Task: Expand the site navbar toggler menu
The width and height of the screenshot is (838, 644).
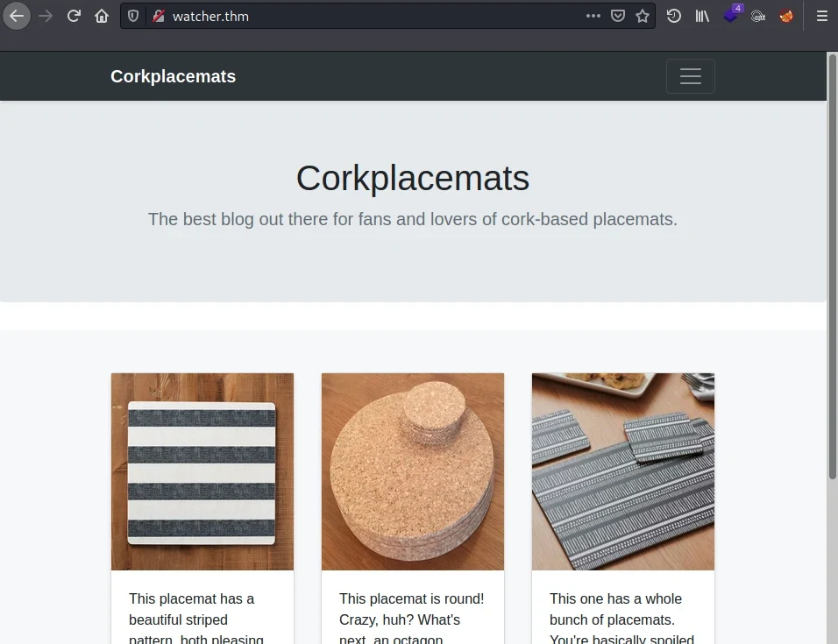Action: [x=691, y=76]
